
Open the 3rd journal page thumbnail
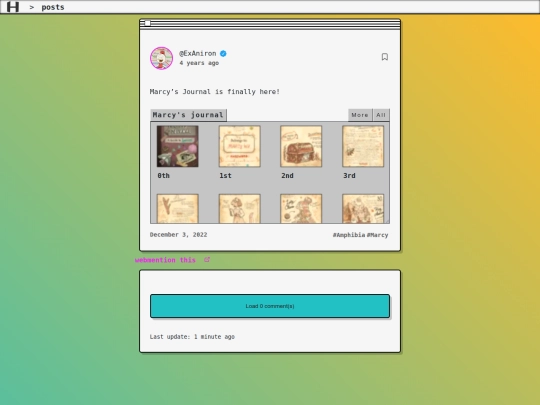pos(363,146)
